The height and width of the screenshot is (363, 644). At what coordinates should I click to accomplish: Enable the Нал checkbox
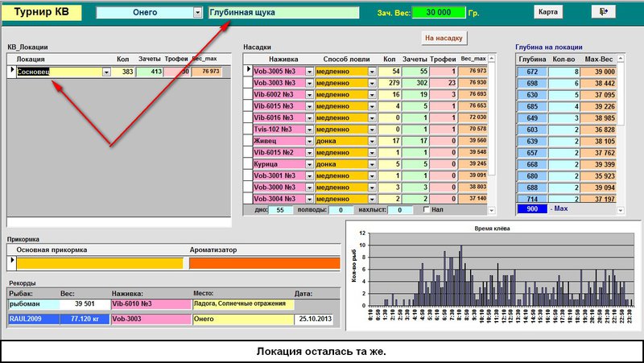[x=427, y=209]
